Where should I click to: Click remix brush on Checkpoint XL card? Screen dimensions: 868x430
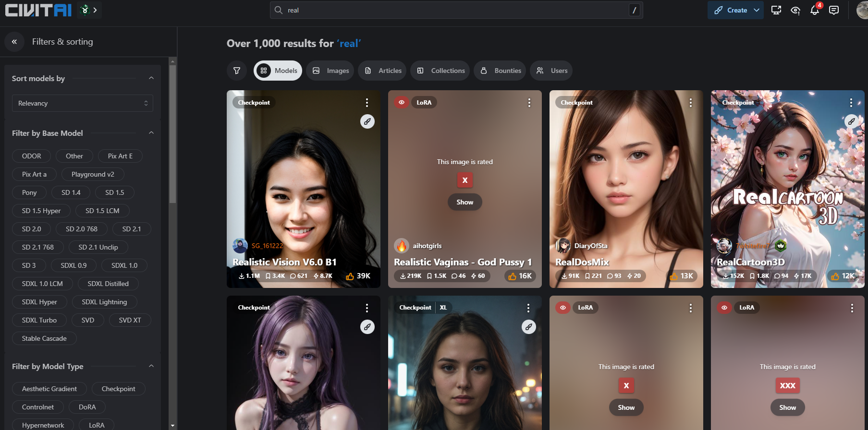529,327
